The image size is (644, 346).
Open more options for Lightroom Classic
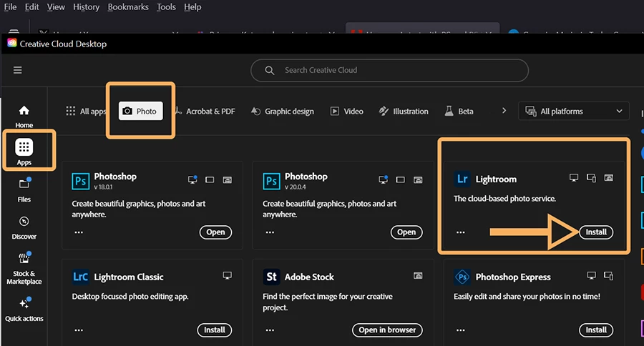(x=79, y=330)
